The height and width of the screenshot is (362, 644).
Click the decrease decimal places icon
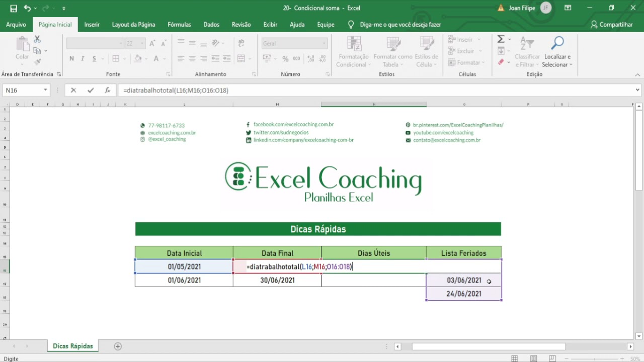(321, 59)
